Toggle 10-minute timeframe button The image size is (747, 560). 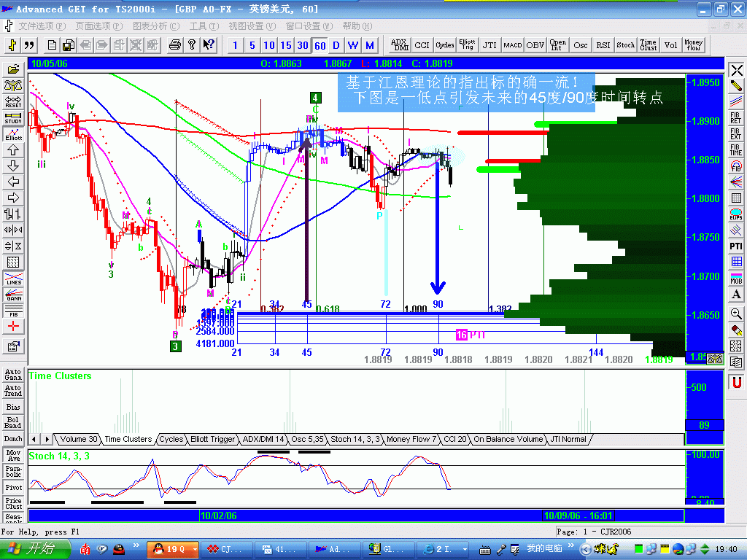coord(269,45)
